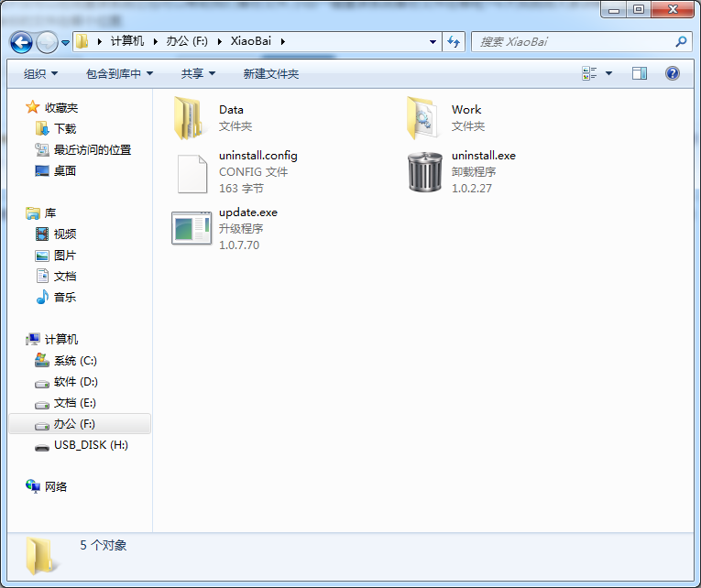This screenshot has height=588, width=701.
Task: Click the 桌面 monitor icon
Action: (x=42, y=170)
